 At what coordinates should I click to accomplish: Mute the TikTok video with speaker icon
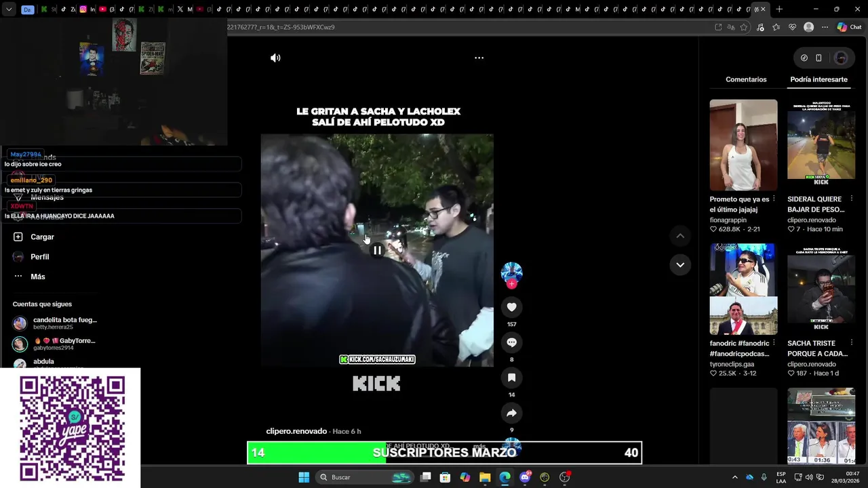275,58
